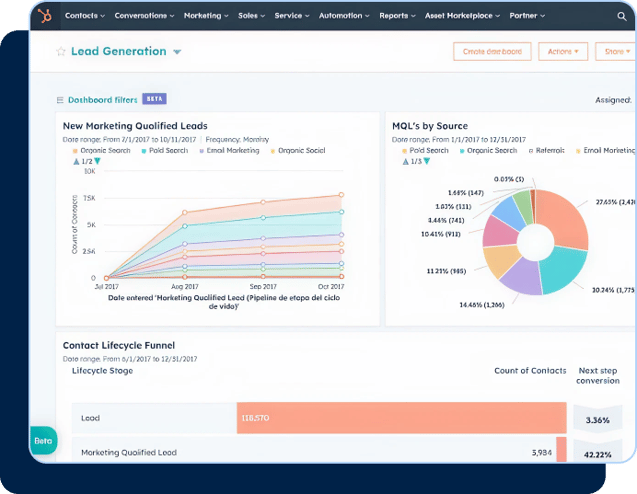Click the 3.36% conversion value
The width and height of the screenshot is (637, 494).
pyautogui.click(x=598, y=420)
